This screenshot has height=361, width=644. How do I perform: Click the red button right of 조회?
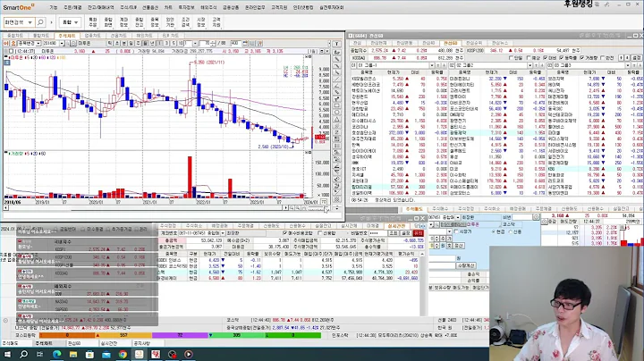(418, 233)
